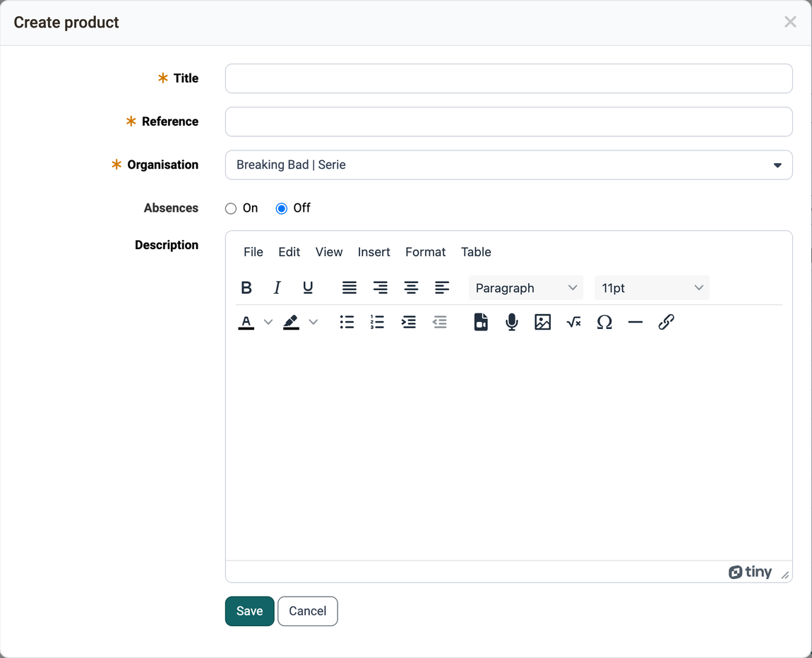Open the math formula editor
Screen dimensions: 812x658
pyautogui.click(x=573, y=322)
